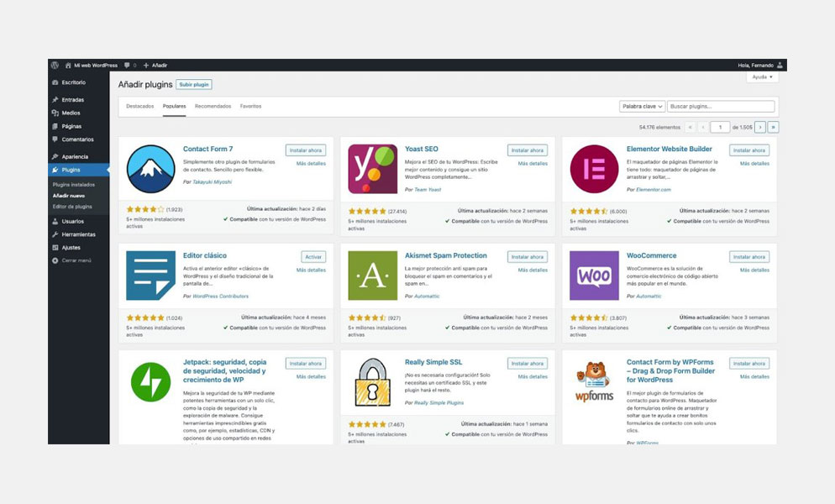This screenshot has width=835, height=504.
Task: Click the Really Simple SSL padlock icon
Action: click(373, 382)
